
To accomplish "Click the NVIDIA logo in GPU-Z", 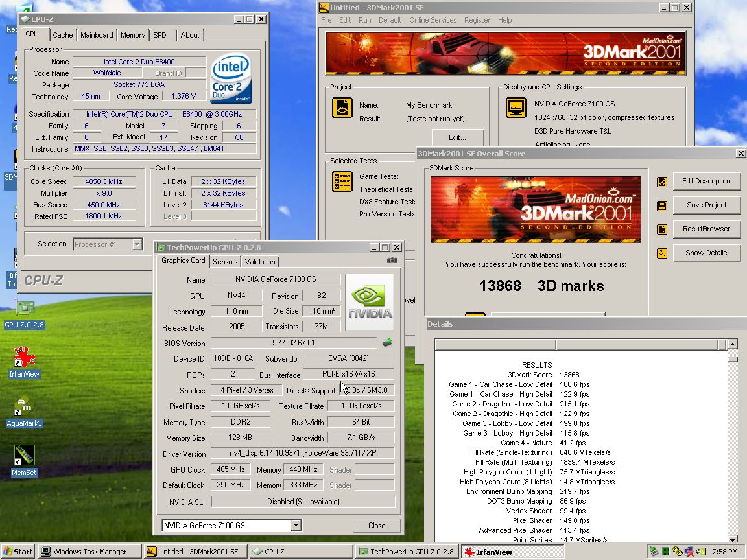I will tap(370, 302).
